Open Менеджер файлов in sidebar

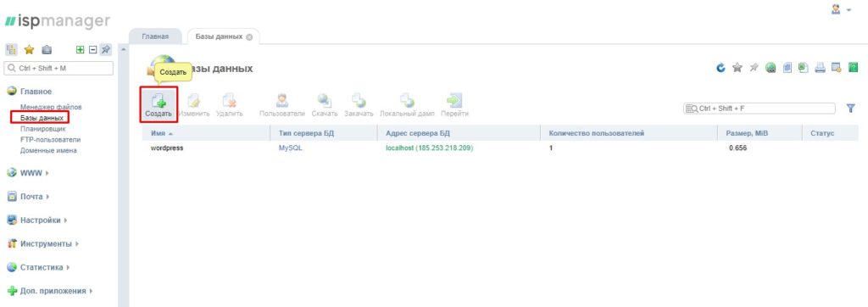(x=50, y=107)
